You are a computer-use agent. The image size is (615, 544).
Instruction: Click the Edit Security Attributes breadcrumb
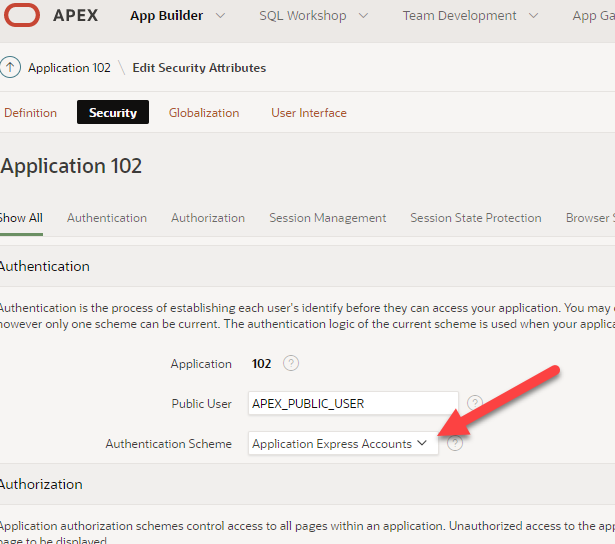(x=199, y=68)
